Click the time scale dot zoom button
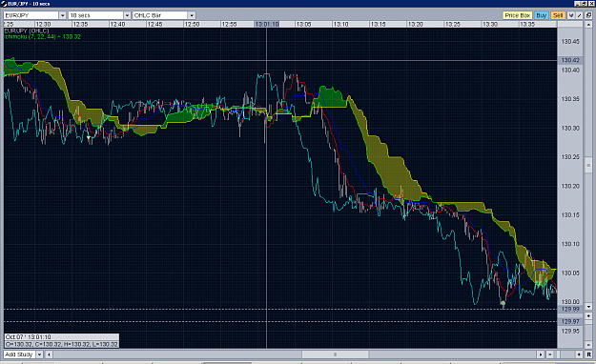This screenshot has width=596, height=364. tap(579, 354)
